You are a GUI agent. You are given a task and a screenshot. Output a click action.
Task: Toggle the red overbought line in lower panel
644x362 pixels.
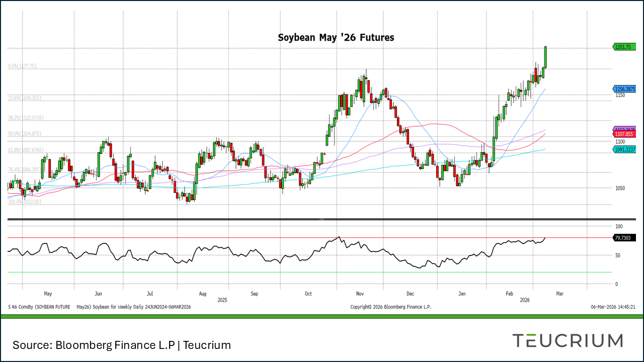tap(302, 236)
